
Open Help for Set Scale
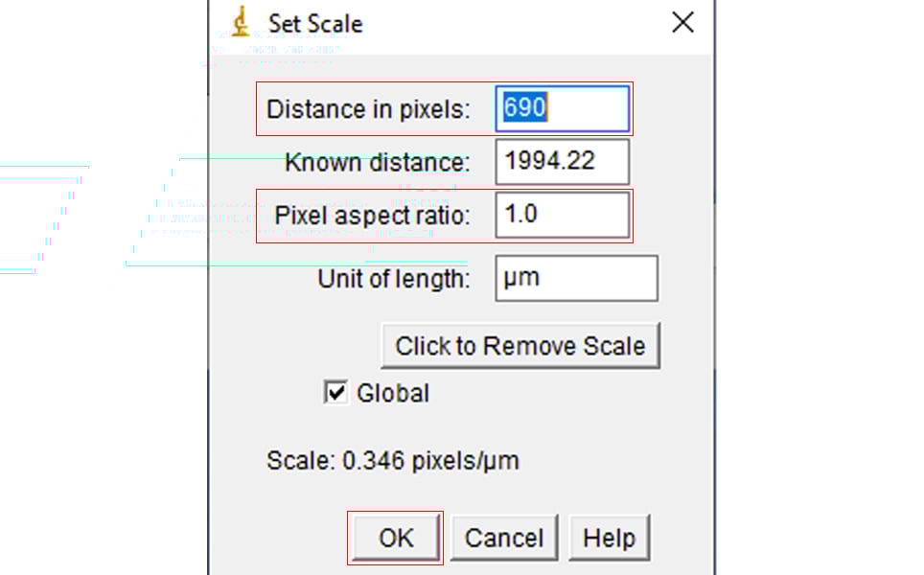tap(609, 538)
